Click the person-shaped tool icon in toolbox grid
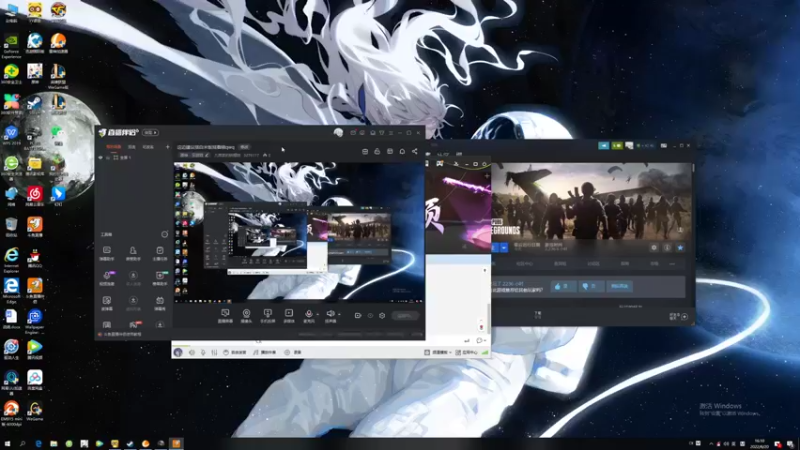800x450 pixels. pyautogui.click(x=133, y=253)
